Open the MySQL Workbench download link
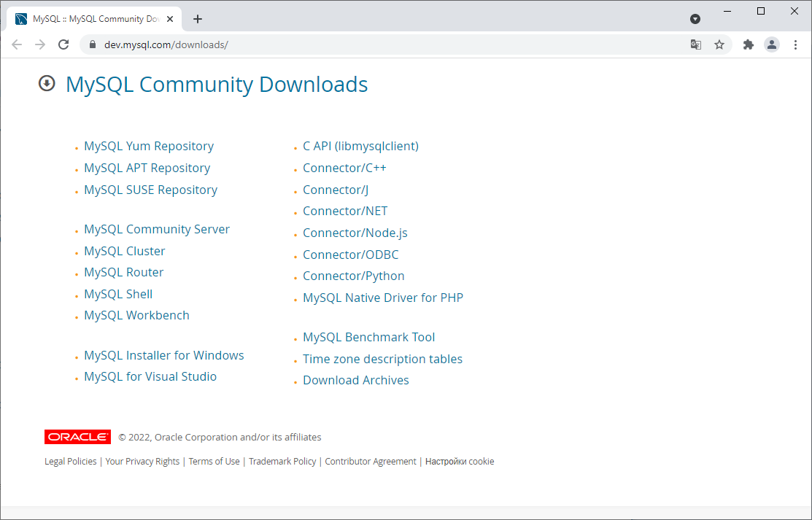 tap(136, 314)
